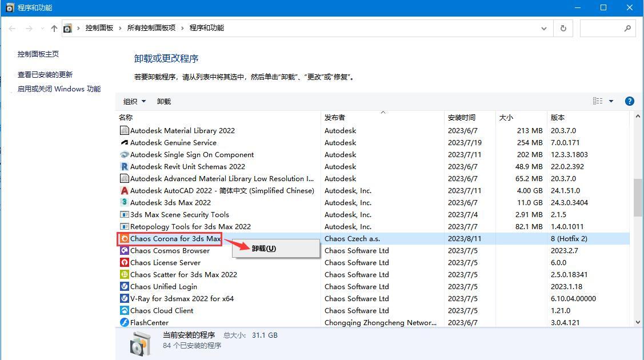Click the Autodesk AutoCAD 2022 program icon
The width and height of the screenshot is (644, 360).
[124, 190]
